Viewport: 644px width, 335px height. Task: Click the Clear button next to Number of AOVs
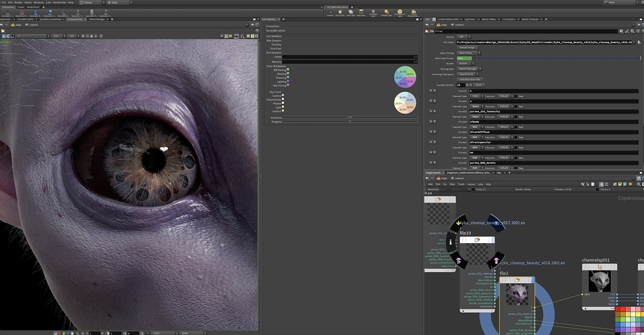pos(479,85)
